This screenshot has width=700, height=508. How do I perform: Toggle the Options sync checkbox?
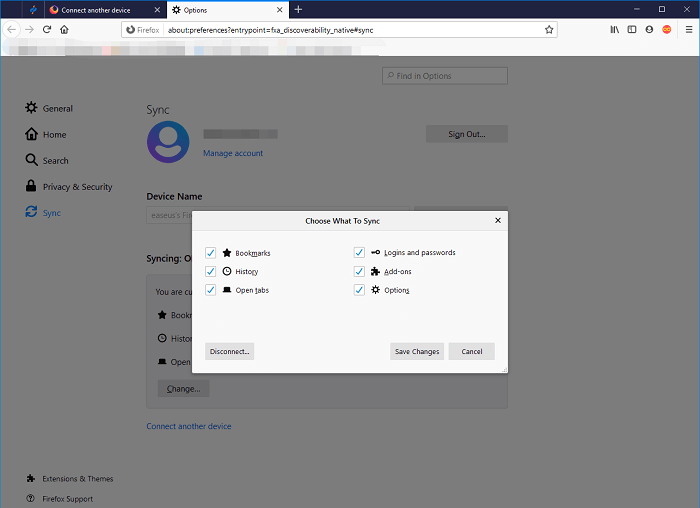[x=359, y=290]
